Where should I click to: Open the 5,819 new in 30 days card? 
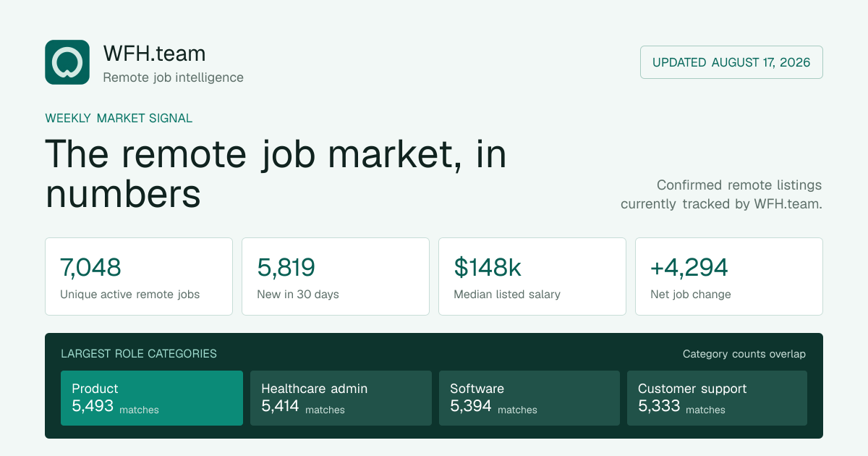pos(336,276)
